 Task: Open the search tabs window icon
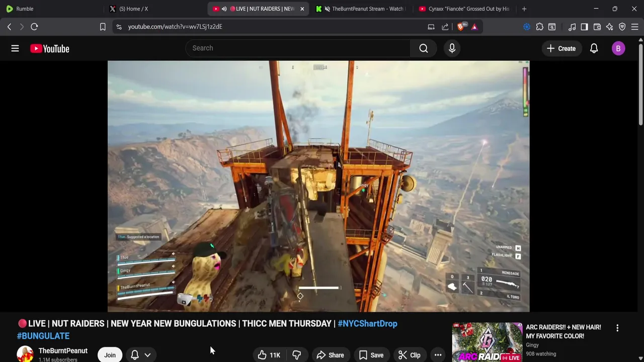click(x=552, y=27)
